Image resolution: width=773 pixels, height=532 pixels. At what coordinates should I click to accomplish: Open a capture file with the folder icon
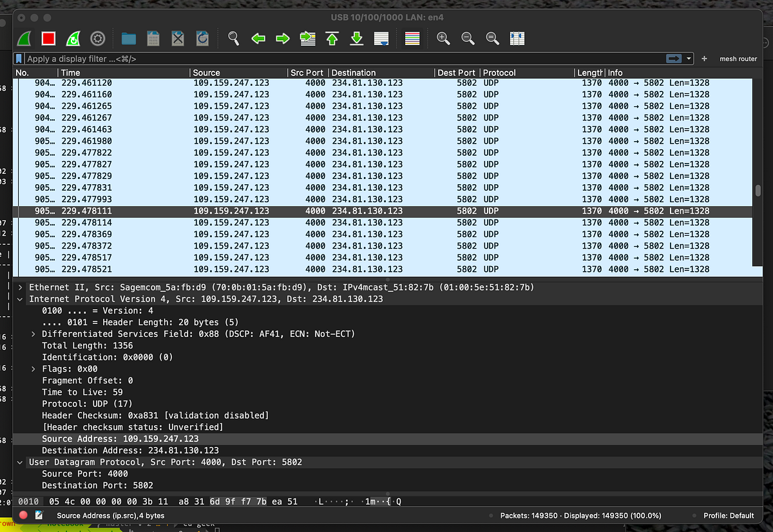point(129,39)
